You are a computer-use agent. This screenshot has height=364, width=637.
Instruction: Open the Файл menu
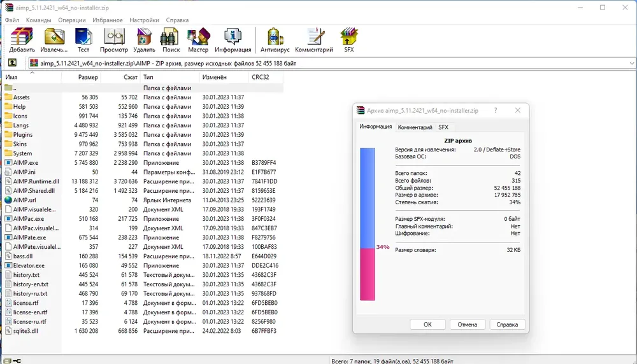[x=12, y=20]
